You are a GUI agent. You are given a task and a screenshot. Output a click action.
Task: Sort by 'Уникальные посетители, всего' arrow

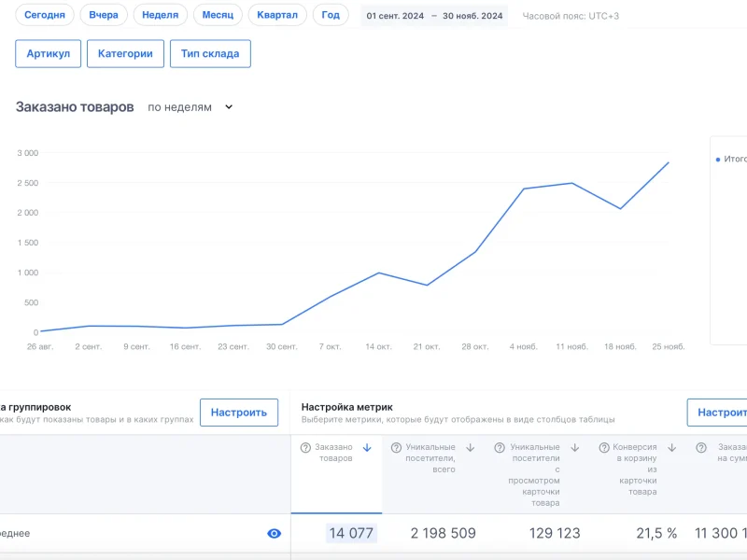point(471,448)
